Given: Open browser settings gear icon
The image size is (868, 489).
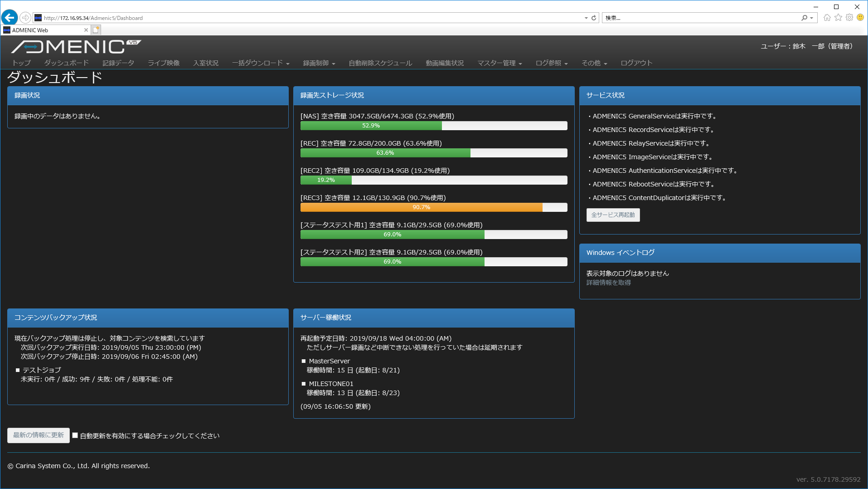Looking at the screenshot, I should tap(849, 18).
